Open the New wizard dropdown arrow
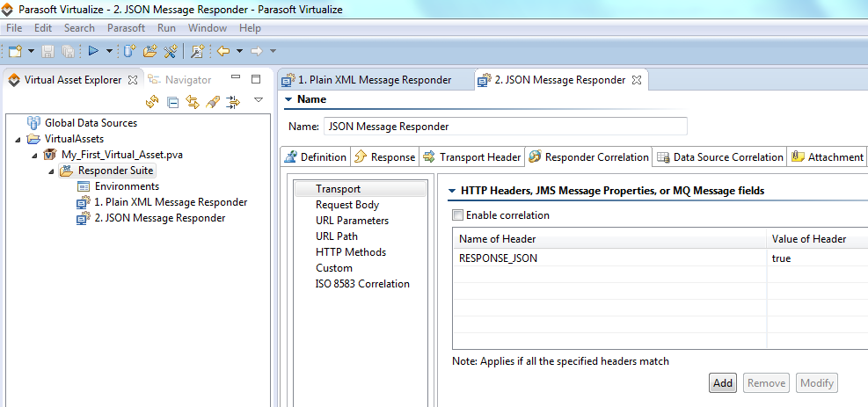This screenshot has width=868, height=407. 31,52
